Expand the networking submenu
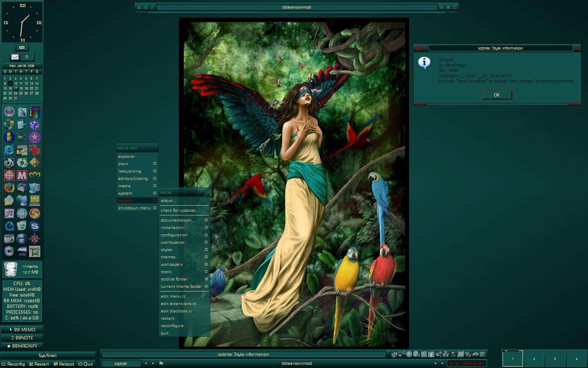Image resolution: width=588 pixels, height=368 pixels. point(137,171)
